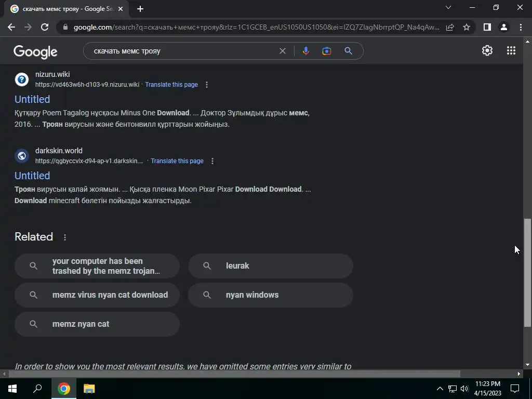Bookmark this page with the star icon

[x=467, y=27]
